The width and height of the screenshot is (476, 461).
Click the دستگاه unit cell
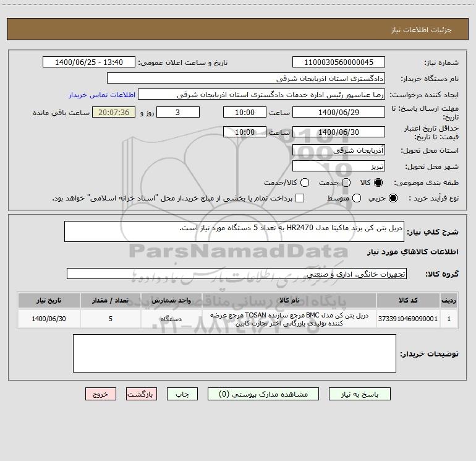pos(171,319)
